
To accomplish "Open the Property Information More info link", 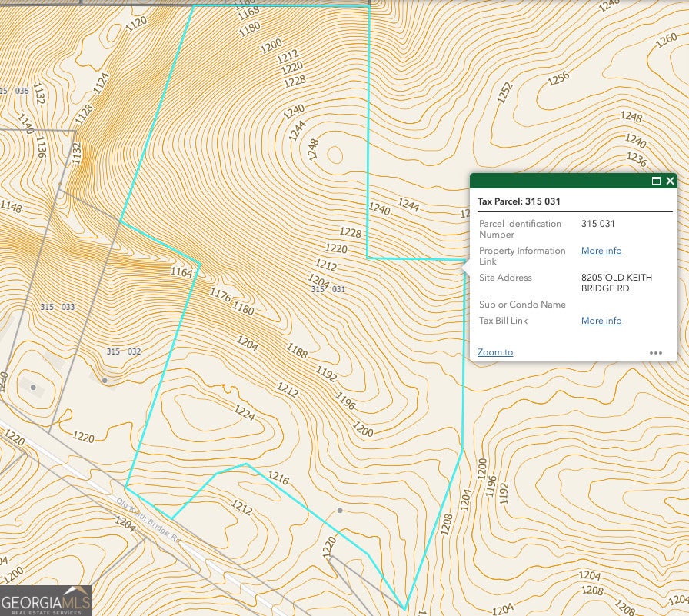I will [601, 251].
